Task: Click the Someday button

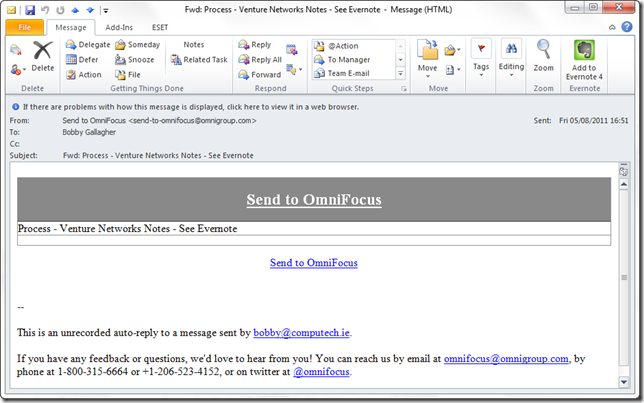Action: coord(138,45)
